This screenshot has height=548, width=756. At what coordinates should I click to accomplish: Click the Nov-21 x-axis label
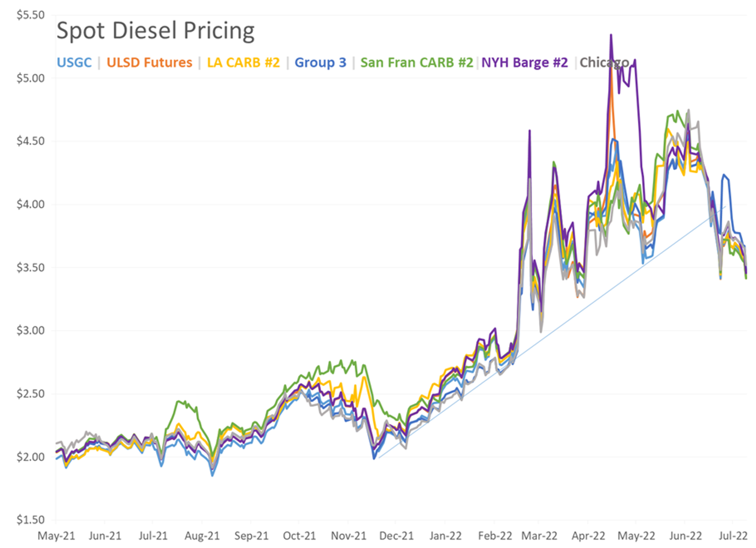tap(348, 536)
